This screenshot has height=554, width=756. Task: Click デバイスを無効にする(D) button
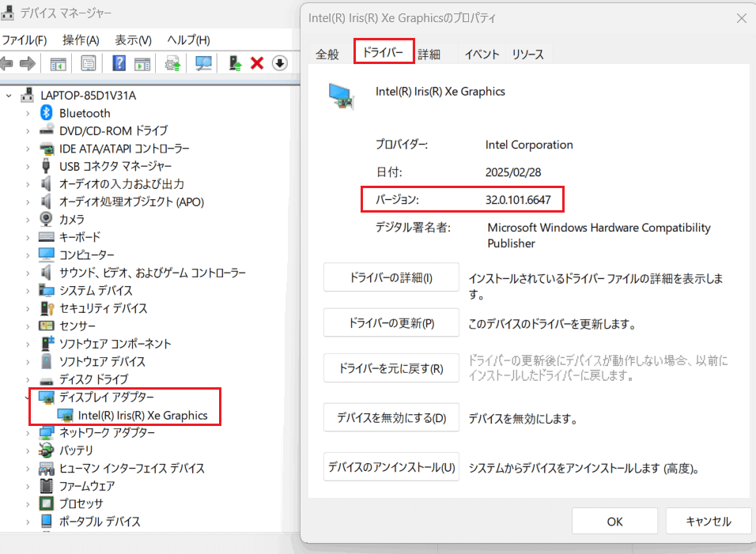pyautogui.click(x=391, y=417)
